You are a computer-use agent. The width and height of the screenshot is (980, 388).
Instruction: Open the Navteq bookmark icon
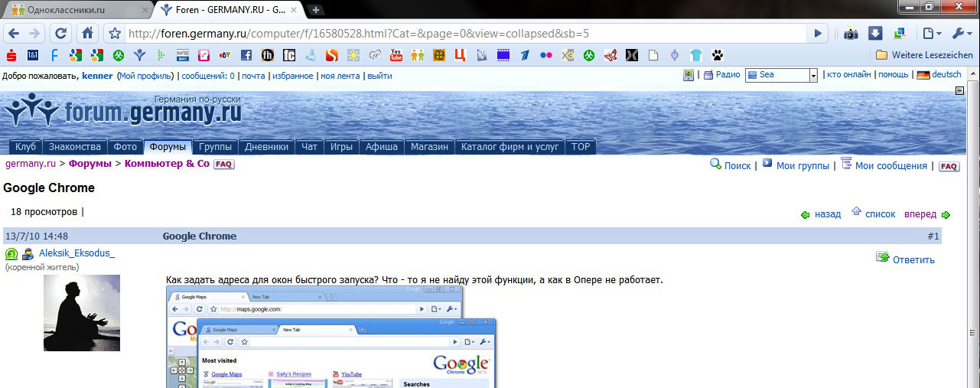point(182,55)
